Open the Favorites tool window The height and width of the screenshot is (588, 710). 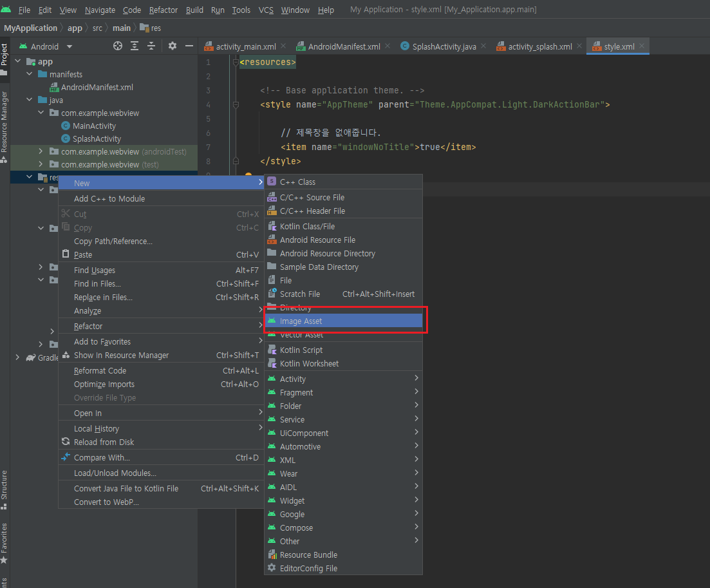pos(5,543)
